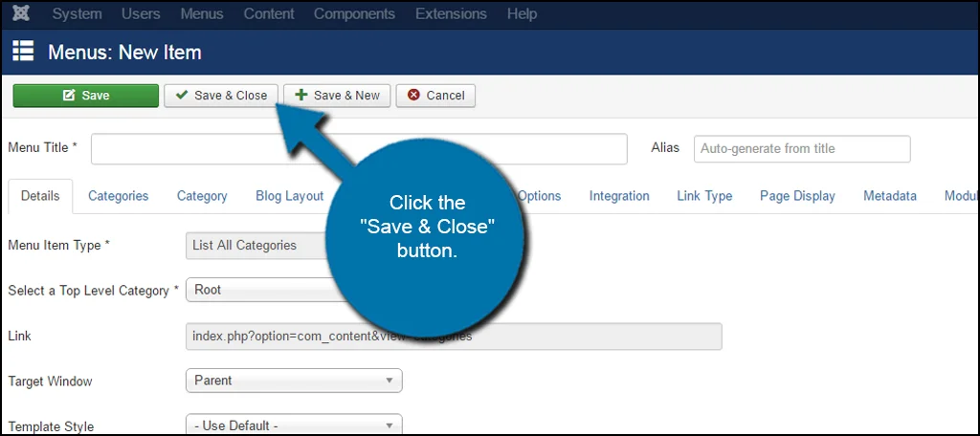Image resolution: width=980 pixels, height=436 pixels.
Task: Click the Save & New button
Action: [337, 96]
